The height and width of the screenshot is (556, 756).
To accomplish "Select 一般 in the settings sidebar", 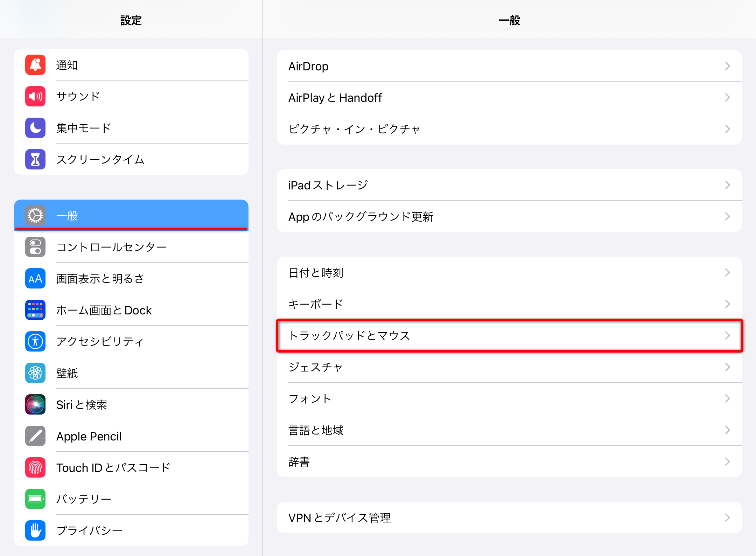I will [131, 215].
